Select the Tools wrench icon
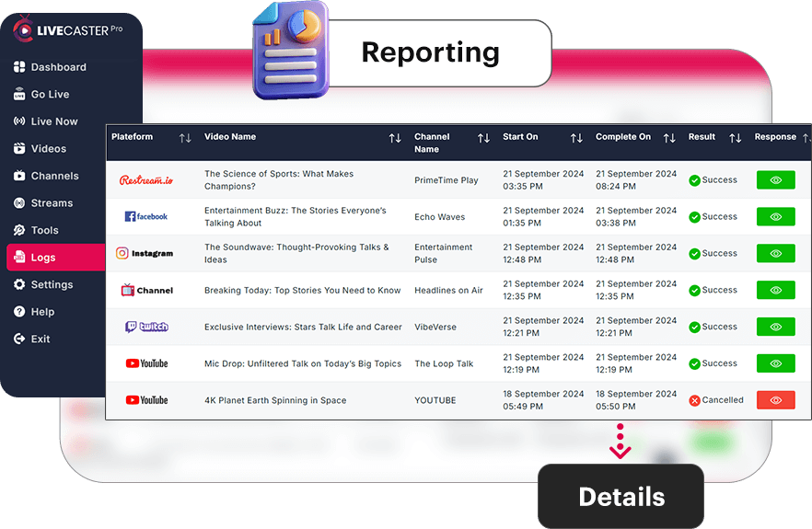 pos(19,230)
